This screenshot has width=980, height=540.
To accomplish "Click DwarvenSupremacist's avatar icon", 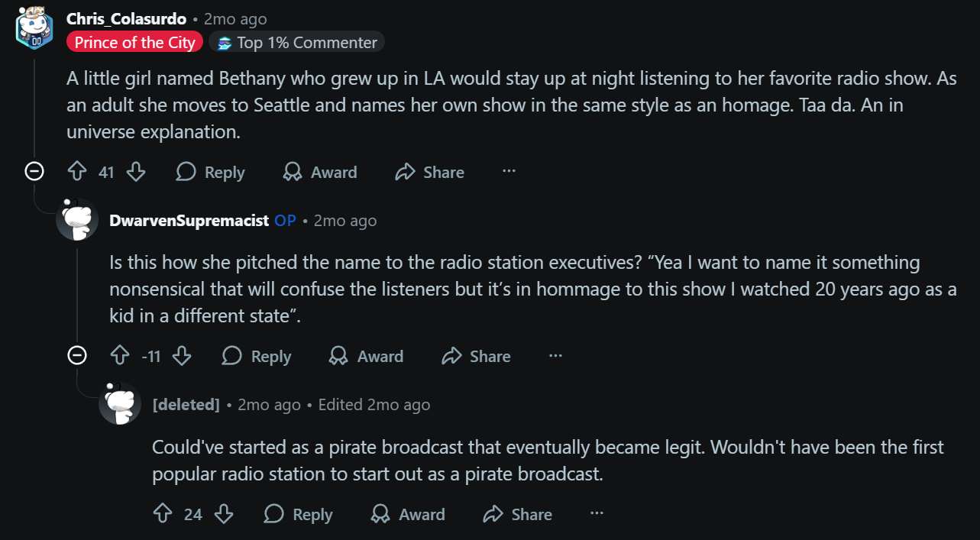I will [x=77, y=220].
